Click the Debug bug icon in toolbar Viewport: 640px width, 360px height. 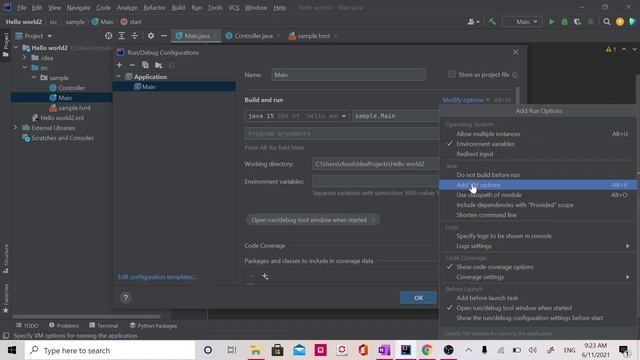click(564, 22)
